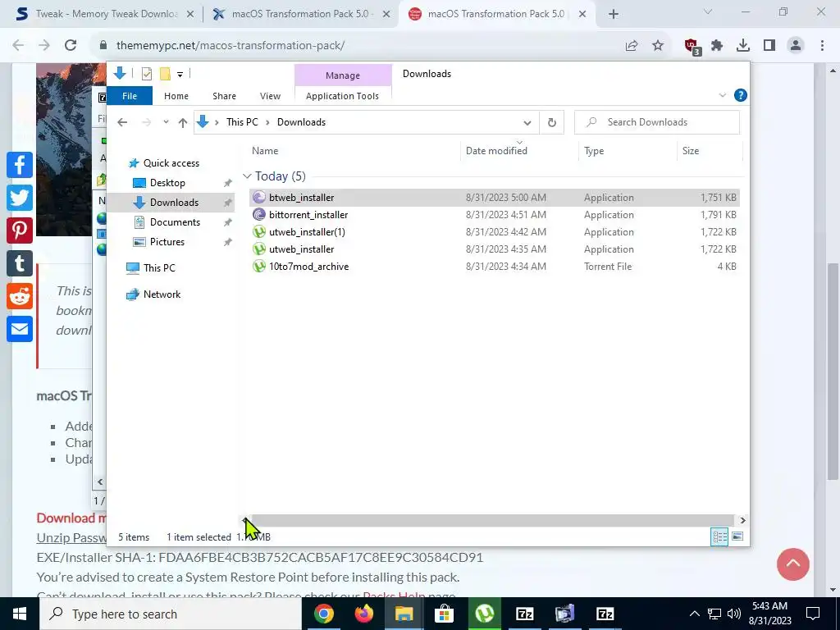Click the Properties quick access toolbar icon

(x=147, y=74)
